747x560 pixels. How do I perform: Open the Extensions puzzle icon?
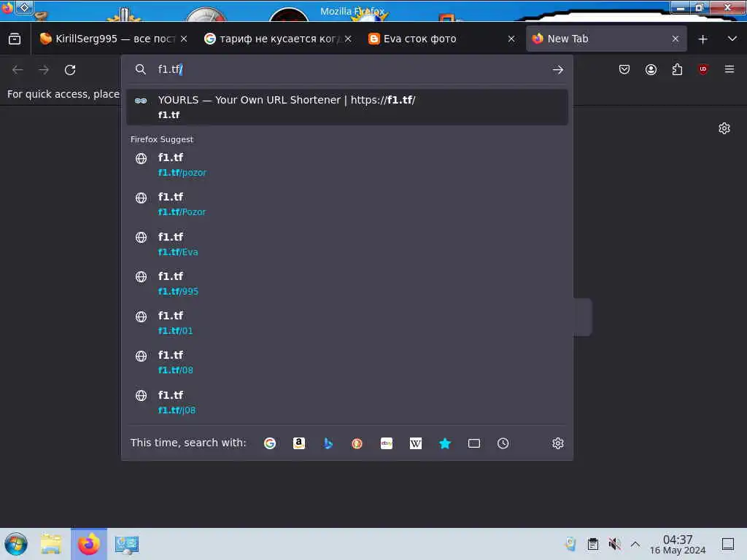tap(677, 70)
